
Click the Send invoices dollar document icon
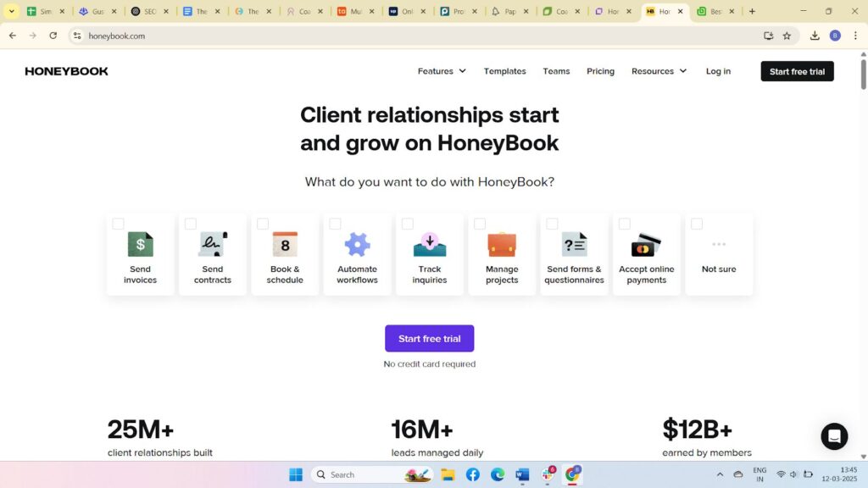tap(140, 245)
